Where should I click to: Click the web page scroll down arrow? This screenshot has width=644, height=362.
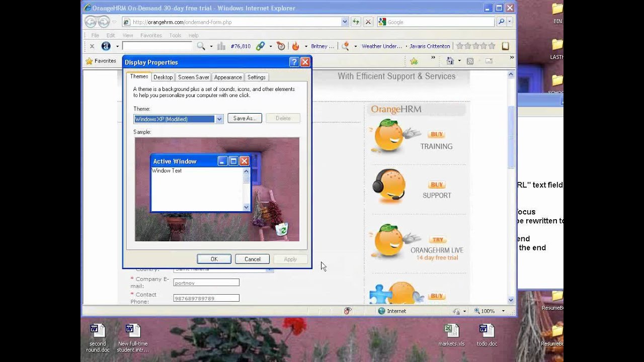511,300
